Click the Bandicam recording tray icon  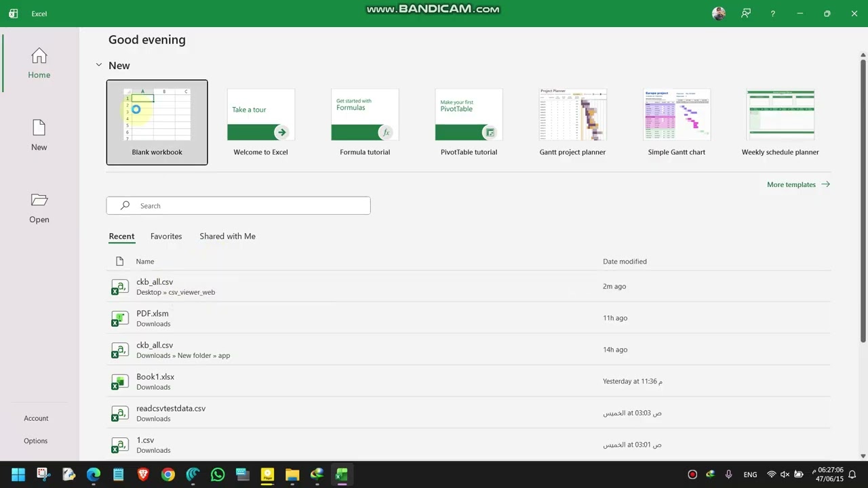[x=692, y=474]
